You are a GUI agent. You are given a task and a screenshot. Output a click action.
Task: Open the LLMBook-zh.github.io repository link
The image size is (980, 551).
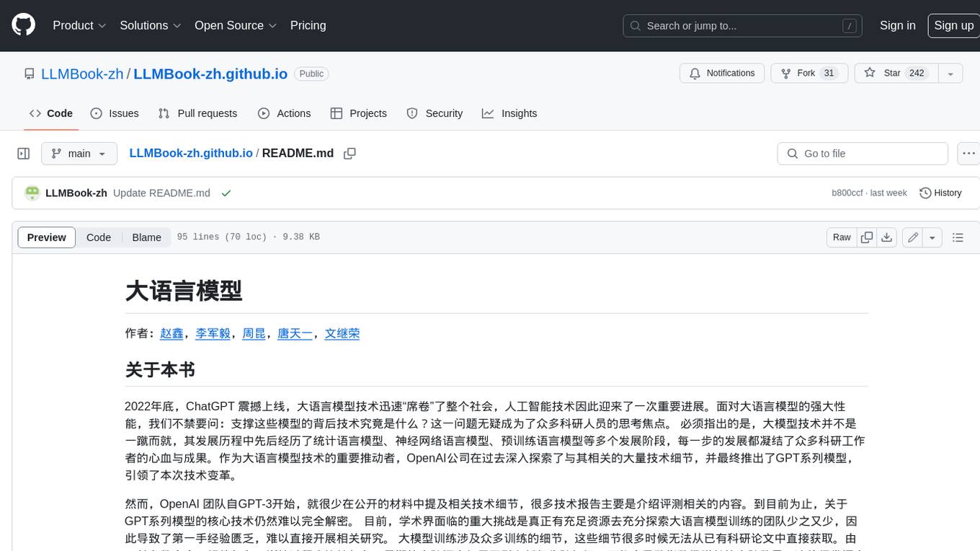210,74
